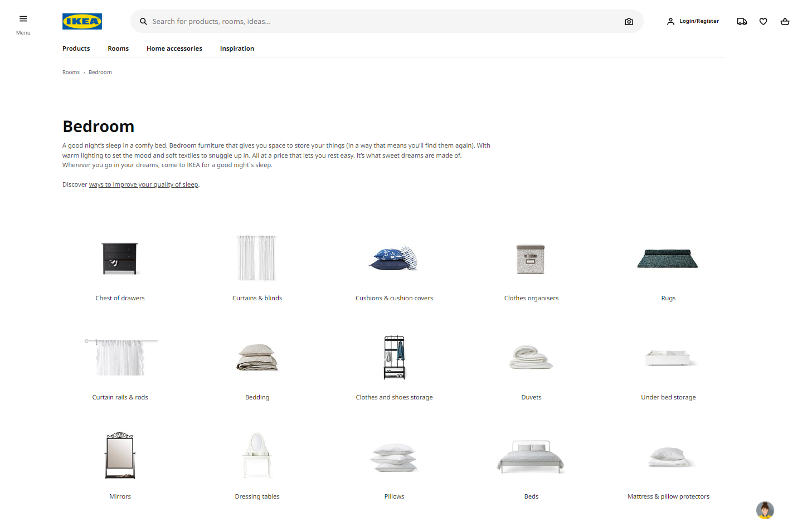The height and width of the screenshot is (522, 812).
Task: Click the Login/Register person icon
Action: pyautogui.click(x=670, y=21)
